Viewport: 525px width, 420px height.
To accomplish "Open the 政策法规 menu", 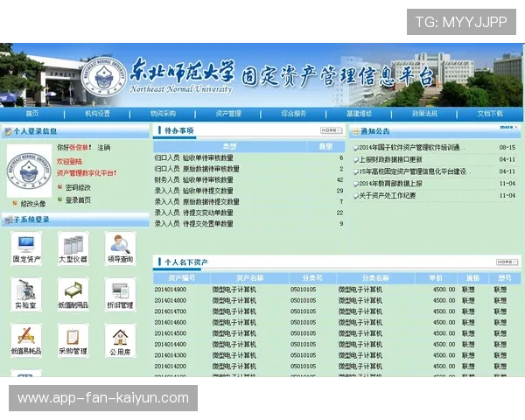I will (x=424, y=114).
